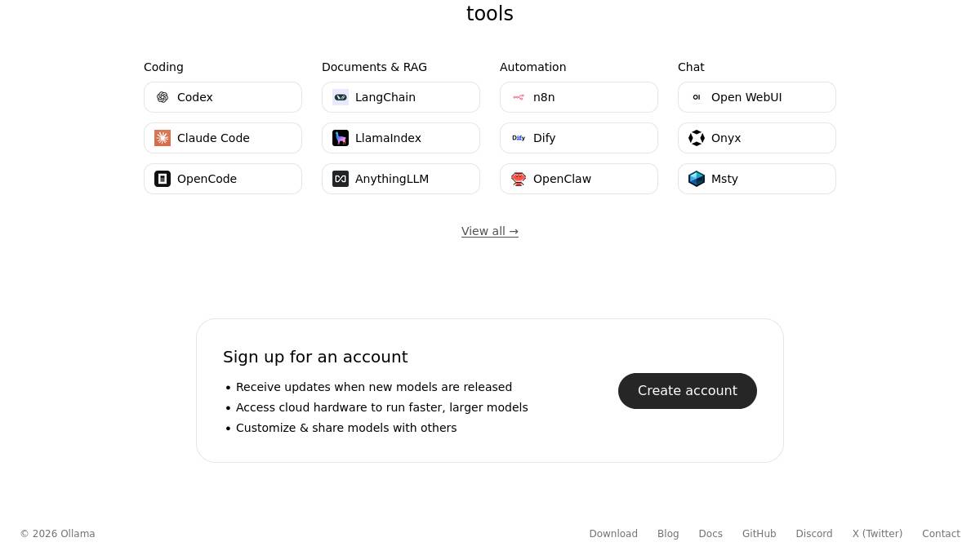The image size is (980, 551).
Task: Click the LlamaIndex llama icon
Action: [x=341, y=138]
